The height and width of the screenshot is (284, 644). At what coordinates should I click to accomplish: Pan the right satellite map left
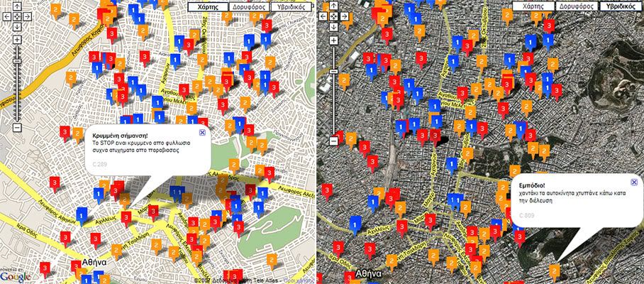tap(324, 16)
